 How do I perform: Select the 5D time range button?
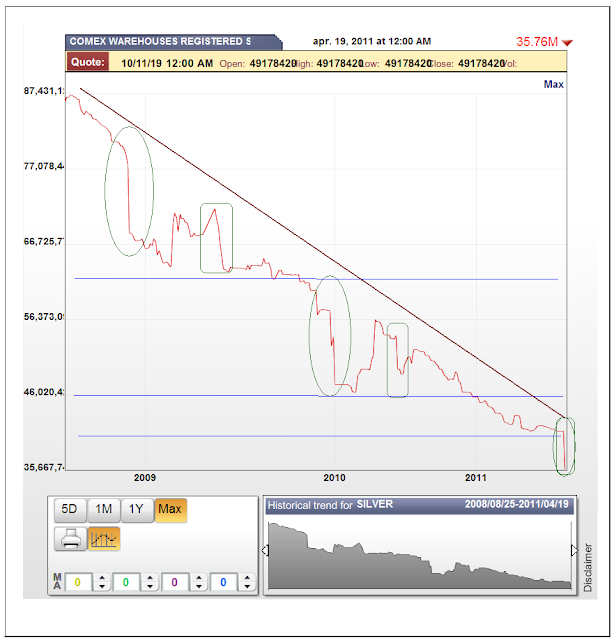[70, 510]
